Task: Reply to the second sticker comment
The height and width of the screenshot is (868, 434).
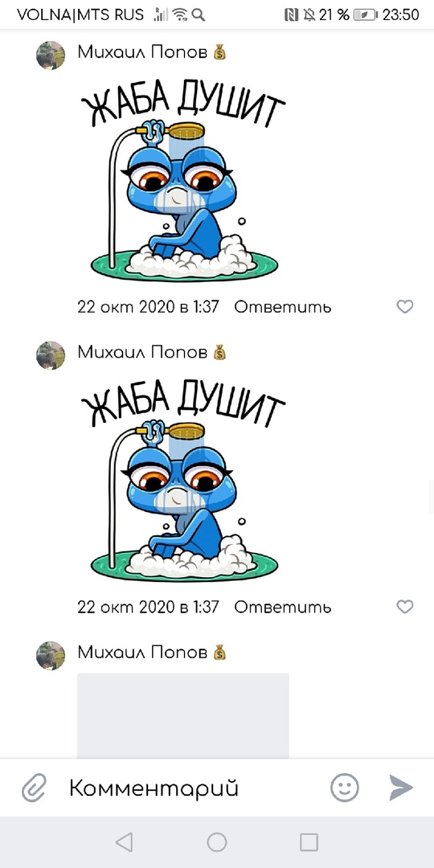Action: [283, 607]
